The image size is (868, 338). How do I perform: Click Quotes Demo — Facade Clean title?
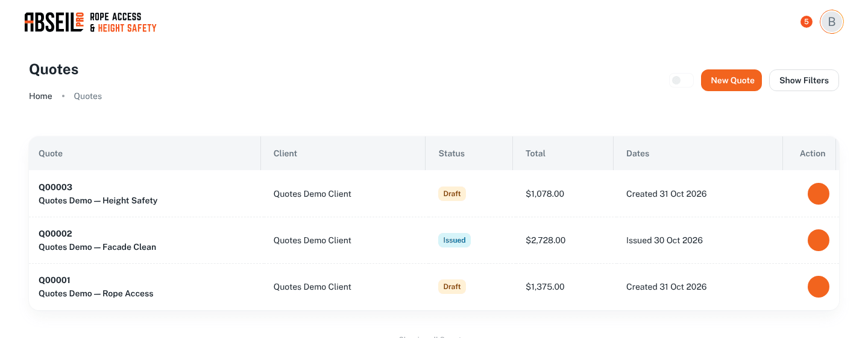(98, 247)
